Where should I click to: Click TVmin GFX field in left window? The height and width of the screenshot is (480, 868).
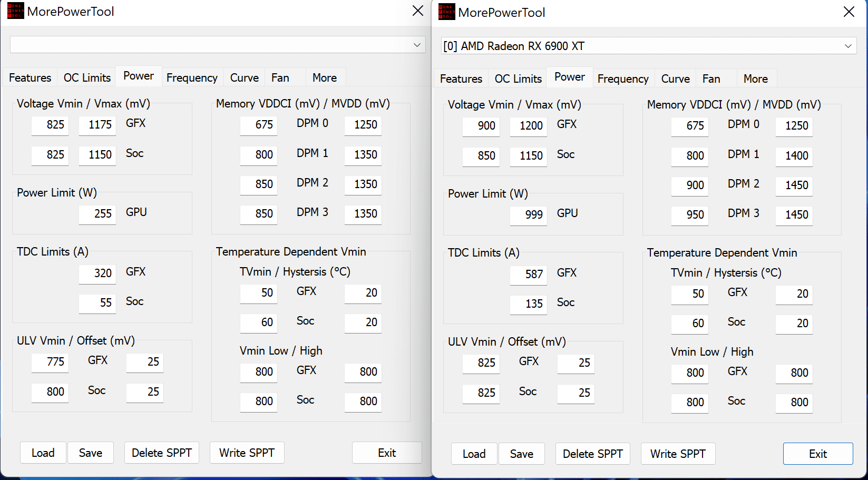pos(259,293)
